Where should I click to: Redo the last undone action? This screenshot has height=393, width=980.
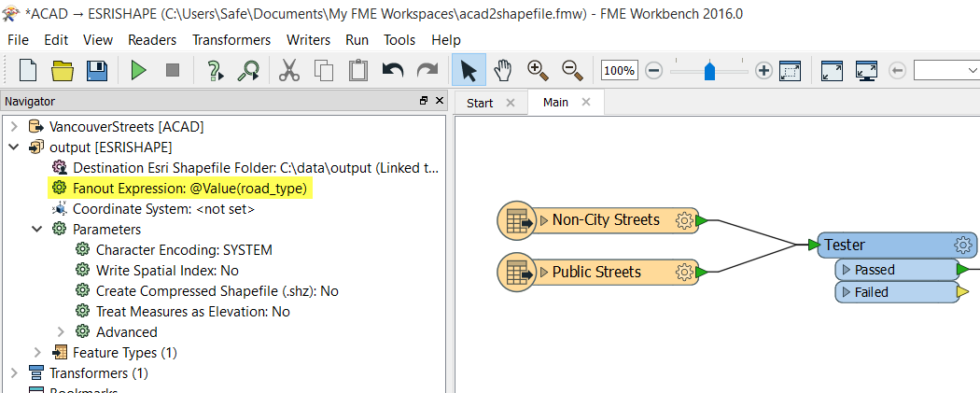click(427, 70)
